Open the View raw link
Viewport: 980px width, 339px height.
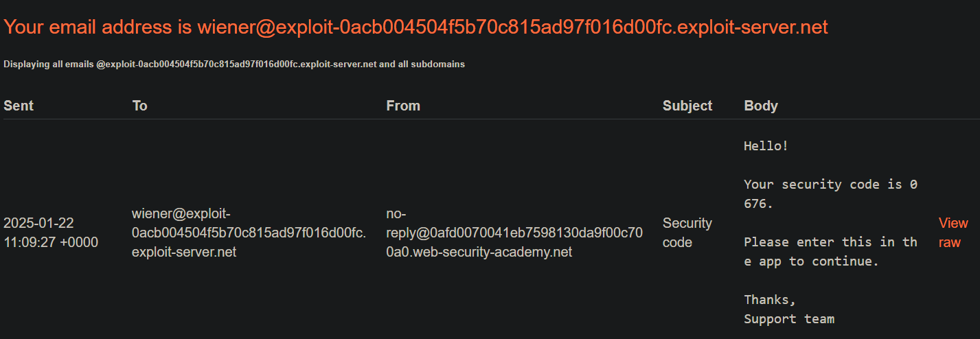(x=953, y=233)
